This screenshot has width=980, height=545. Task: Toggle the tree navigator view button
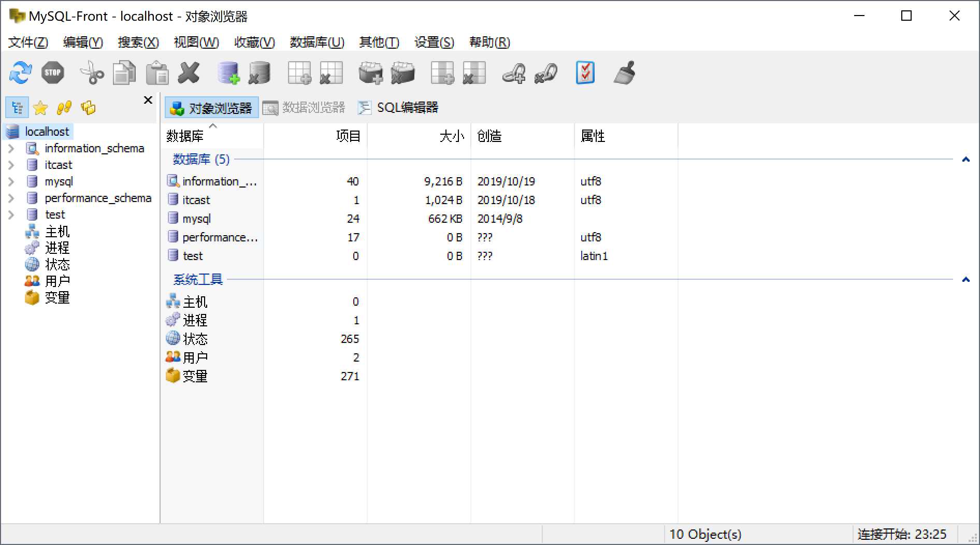pyautogui.click(x=17, y=108)
